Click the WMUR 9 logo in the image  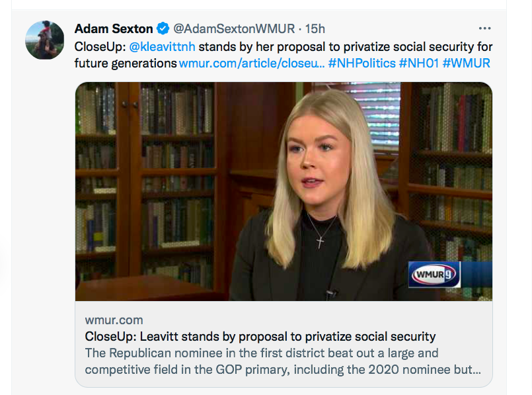click(434, 275)
